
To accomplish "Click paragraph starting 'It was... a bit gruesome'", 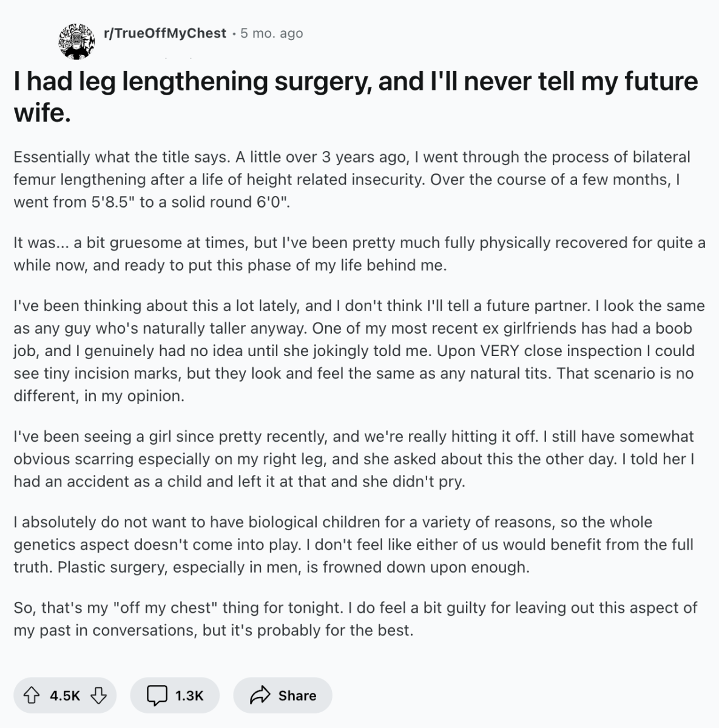I will (x=359, y=254).
